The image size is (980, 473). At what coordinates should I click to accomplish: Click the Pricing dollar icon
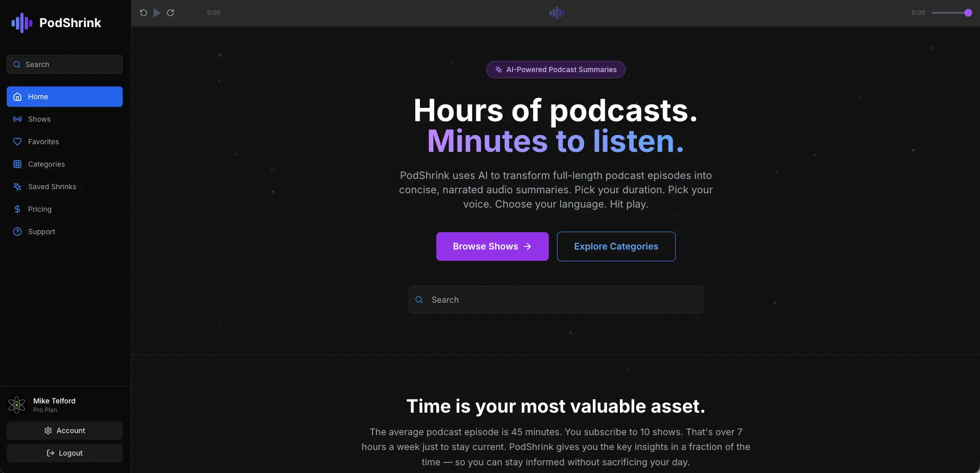tap(17, 209)
